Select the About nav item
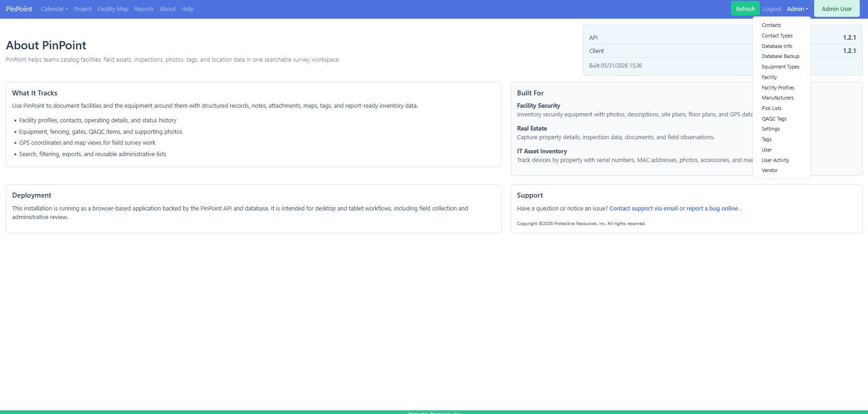Screen dimensions: 868x414 coord(168,9)
